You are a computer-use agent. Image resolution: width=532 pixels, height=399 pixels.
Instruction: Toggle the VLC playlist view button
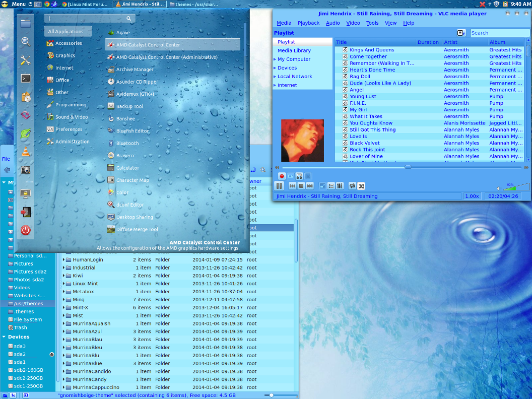[x=331, y=186]
